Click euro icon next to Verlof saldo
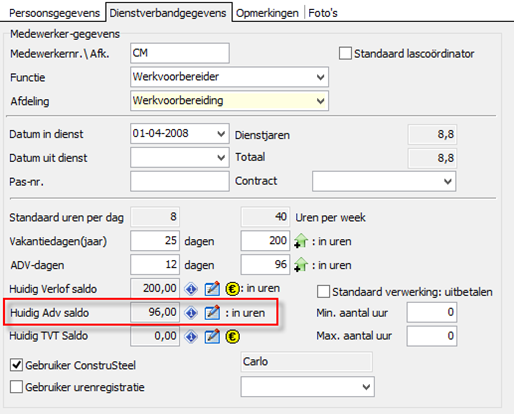The width and height of the screenshot is (514, 414). 232,289
